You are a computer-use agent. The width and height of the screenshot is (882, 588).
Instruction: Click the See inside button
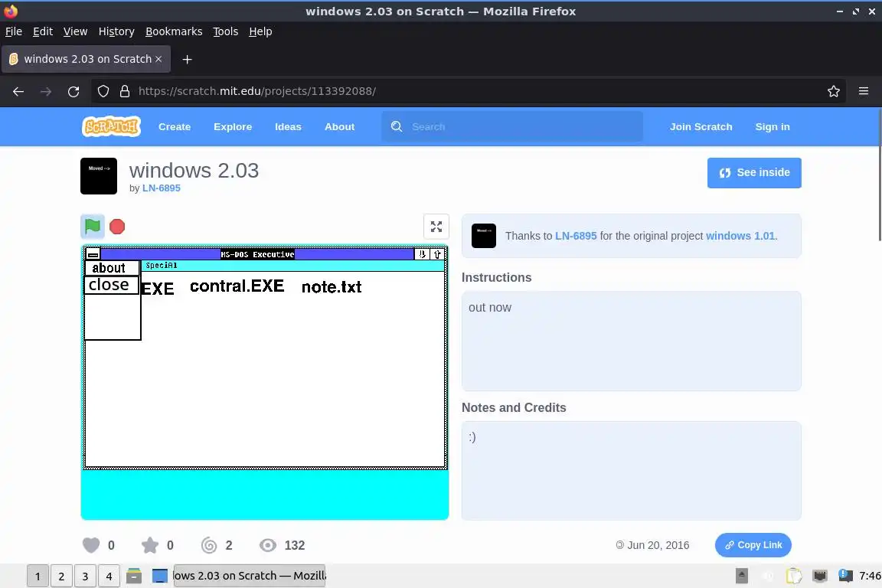(754, 173)
